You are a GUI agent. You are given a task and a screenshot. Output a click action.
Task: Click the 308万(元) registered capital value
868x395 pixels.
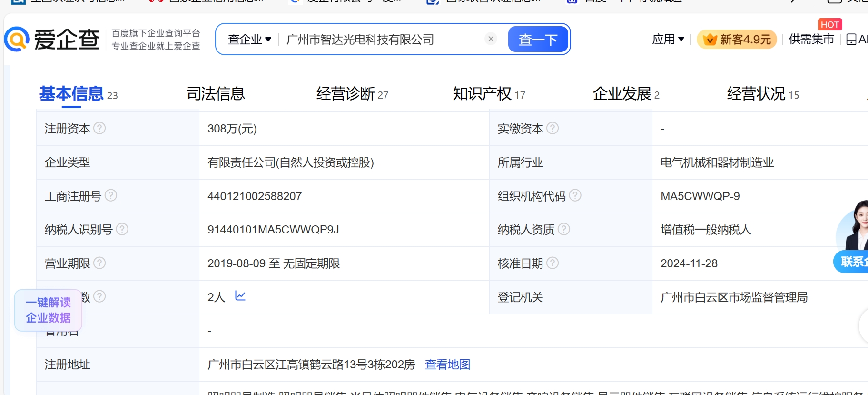[232, 129]
